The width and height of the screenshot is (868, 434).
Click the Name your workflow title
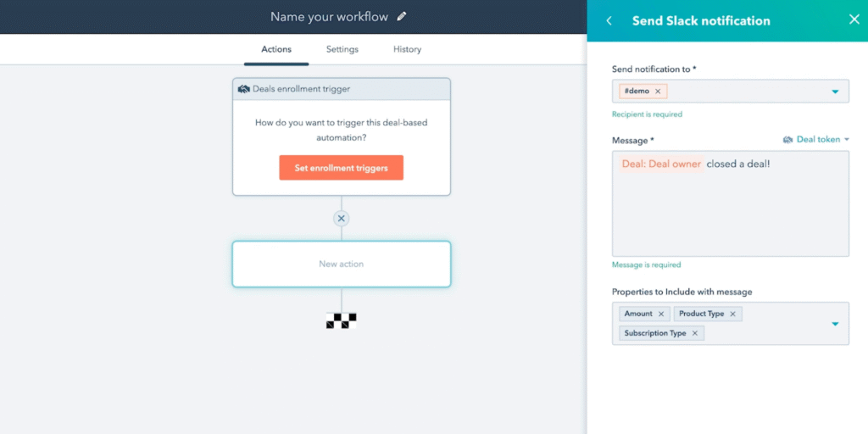coord(330,17)
